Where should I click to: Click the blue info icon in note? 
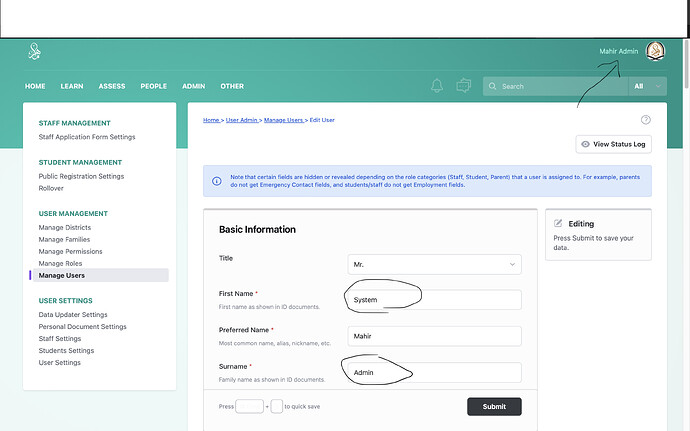[x=217, y=181]
